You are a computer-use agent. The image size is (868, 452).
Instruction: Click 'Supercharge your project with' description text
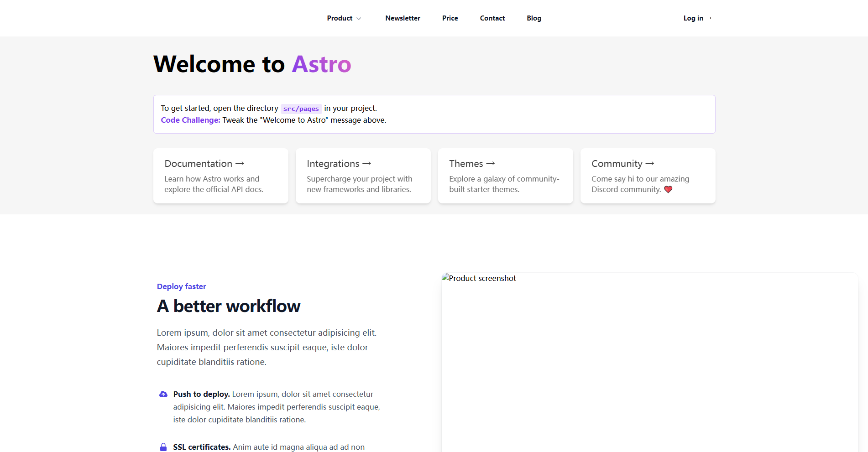pyautogui.click(x=359, y=184)
